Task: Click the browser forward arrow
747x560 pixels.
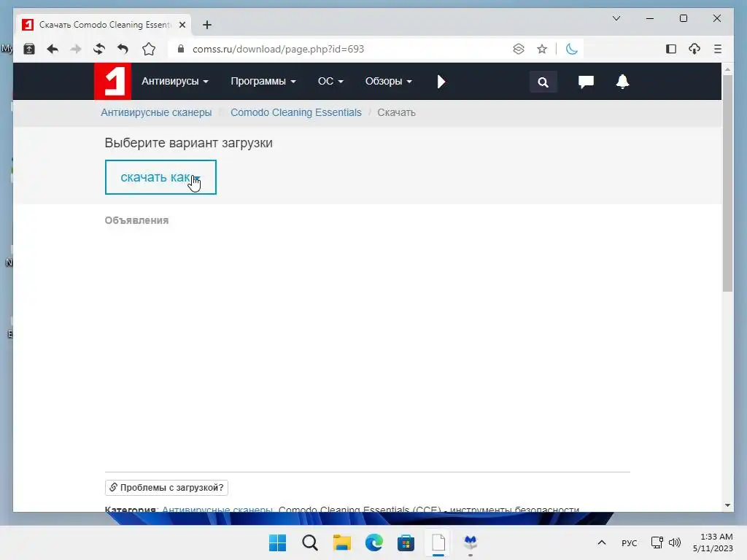Action: pos(76,49)
